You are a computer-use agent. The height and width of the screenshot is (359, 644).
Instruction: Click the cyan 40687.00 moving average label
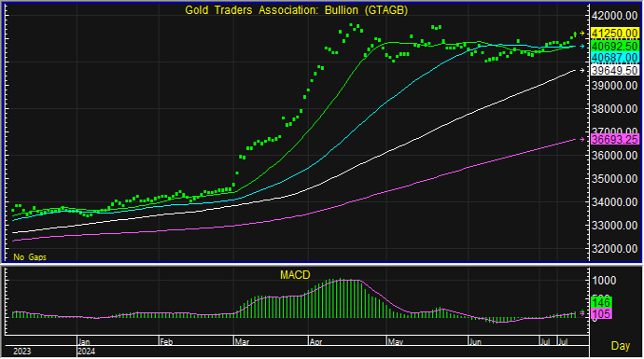coord(614,58)
